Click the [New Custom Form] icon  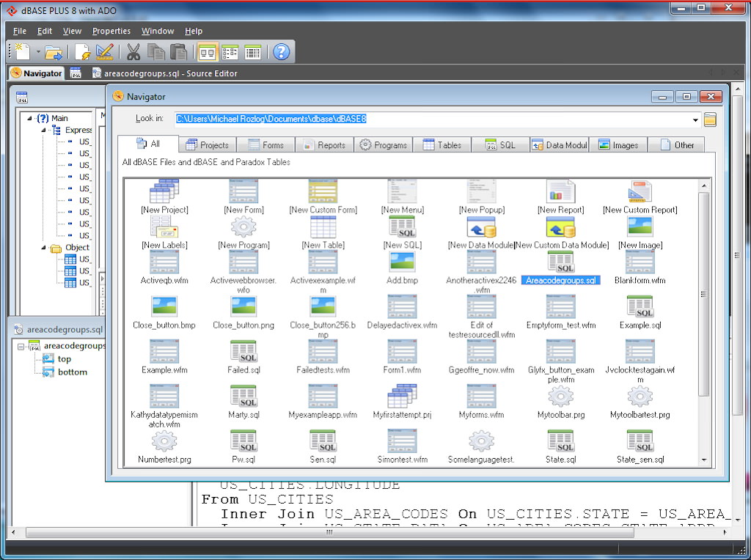(x=323, y=191)
